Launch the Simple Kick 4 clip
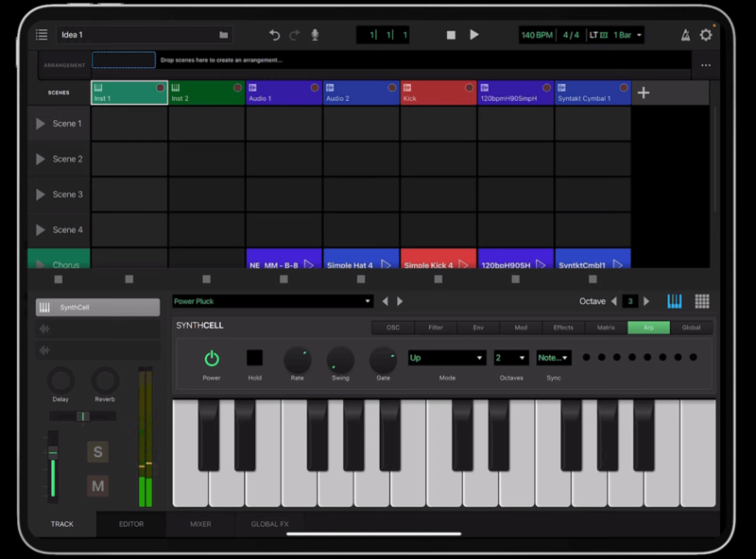 tap(438, 265)
